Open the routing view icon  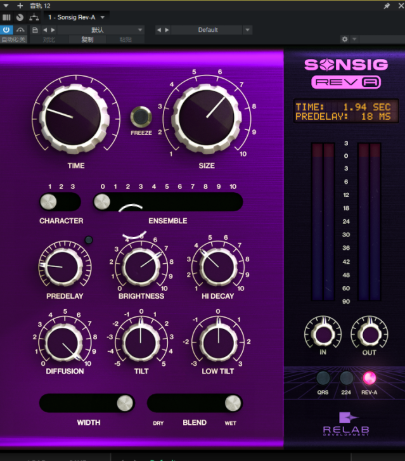[34, 17]
